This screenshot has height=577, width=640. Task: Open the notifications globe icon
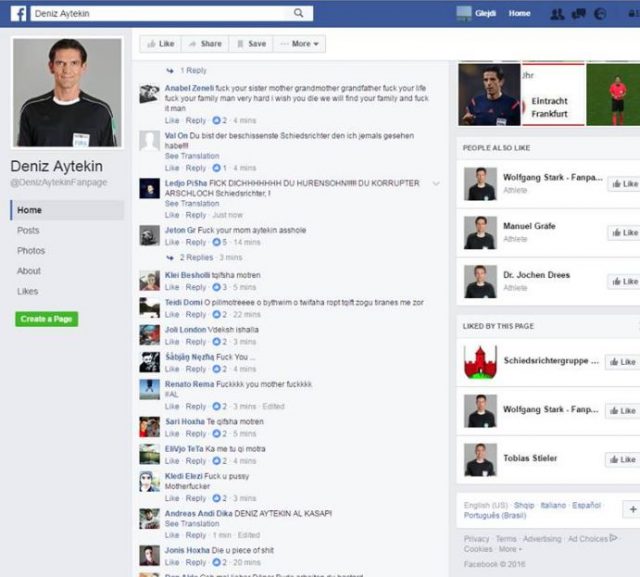click(x=600, y=14)
